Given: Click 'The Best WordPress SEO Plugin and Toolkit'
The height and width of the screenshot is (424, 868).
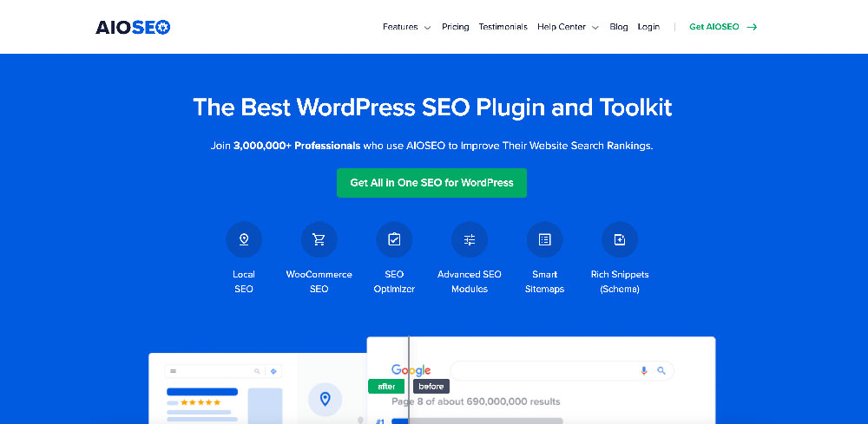Looking at the screenshot, I should coord(432,108).
